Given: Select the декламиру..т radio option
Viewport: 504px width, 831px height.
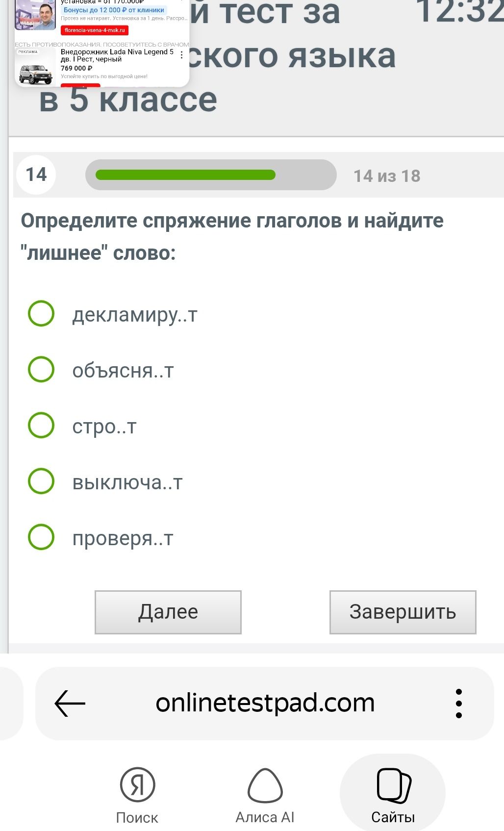Looking at the screenshot, I should (41, 314).
